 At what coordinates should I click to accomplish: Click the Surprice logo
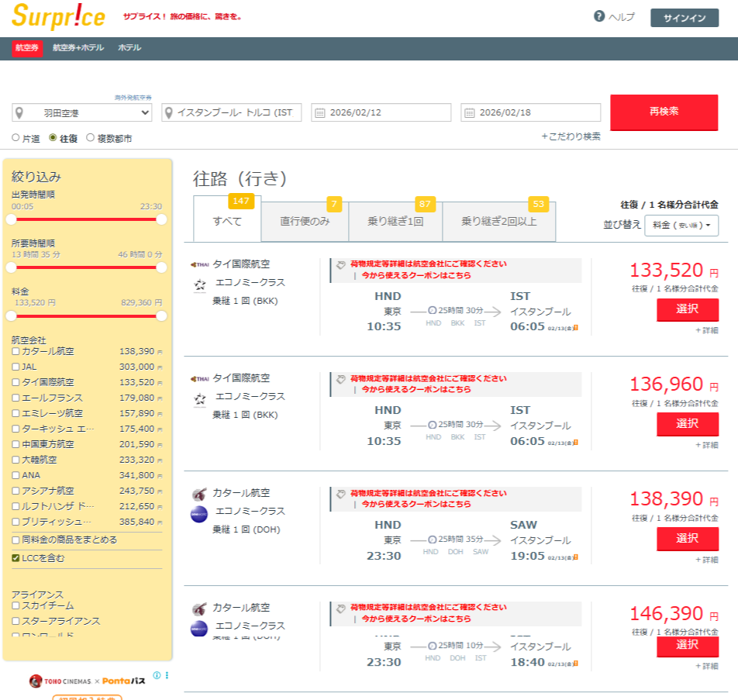coord(58,16)
